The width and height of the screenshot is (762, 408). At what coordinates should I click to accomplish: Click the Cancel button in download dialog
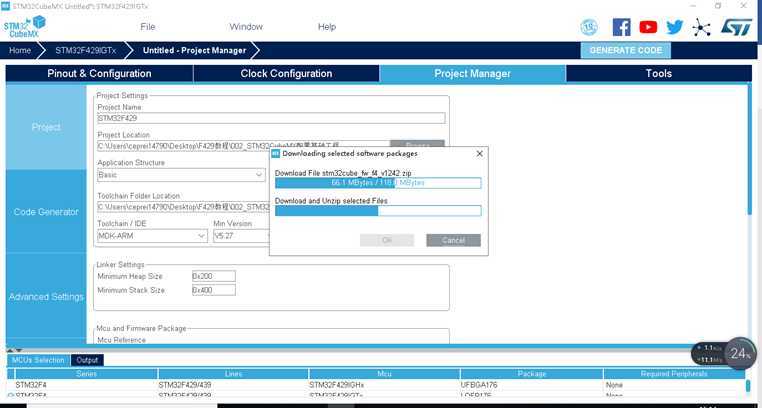(x=453, y=240)
